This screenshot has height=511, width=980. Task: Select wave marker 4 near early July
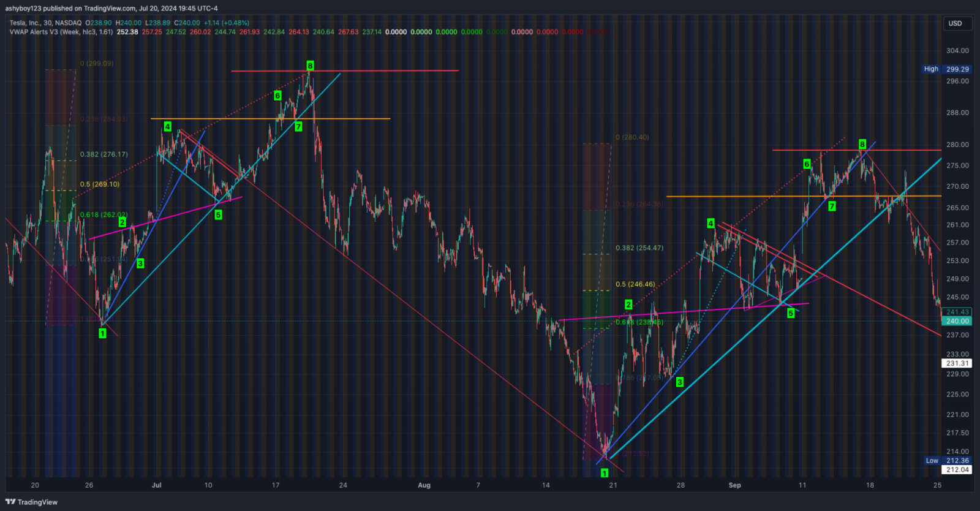(167, 127)
